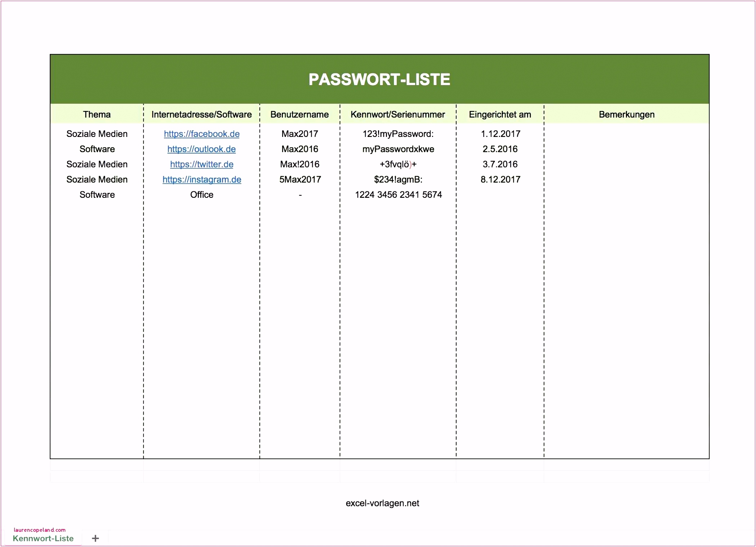Open the https://twitter.de hyperlink

pos(201,164)
